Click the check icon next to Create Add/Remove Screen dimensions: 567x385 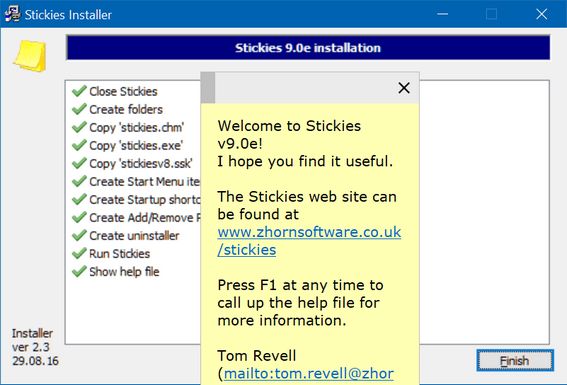pos(79,217)
